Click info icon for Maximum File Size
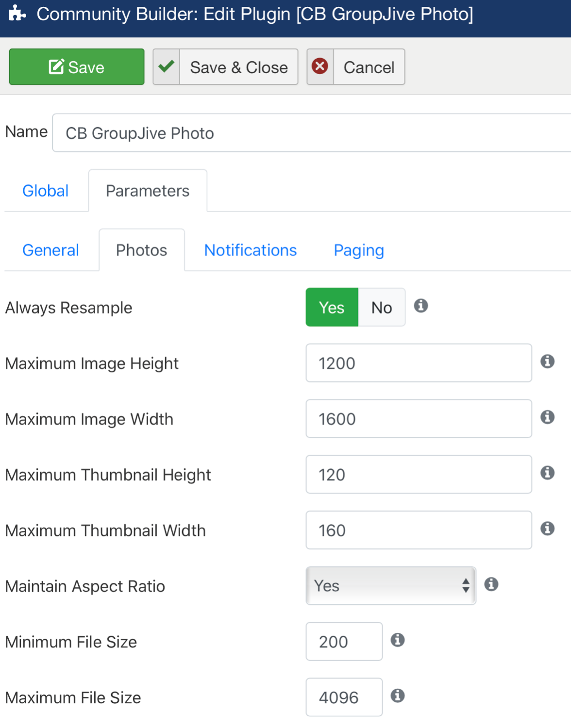571x728 pixels. (x=398, y=695)
